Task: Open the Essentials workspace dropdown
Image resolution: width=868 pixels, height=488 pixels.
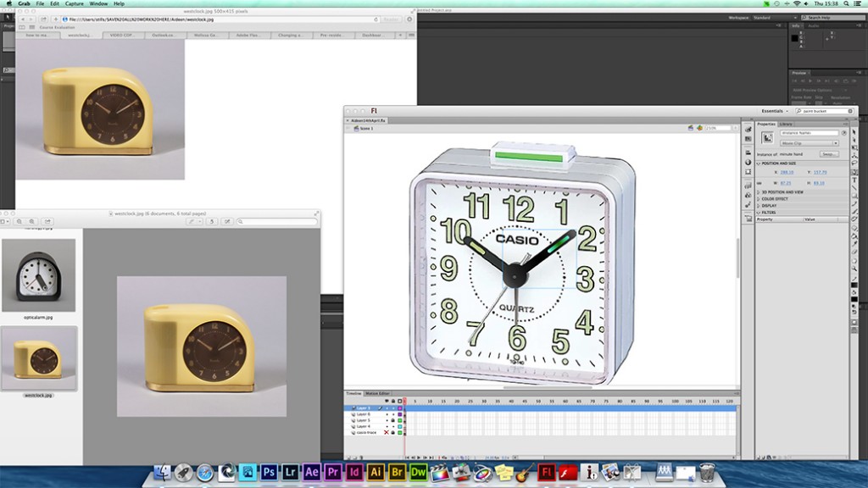Action: pos(775,111)
